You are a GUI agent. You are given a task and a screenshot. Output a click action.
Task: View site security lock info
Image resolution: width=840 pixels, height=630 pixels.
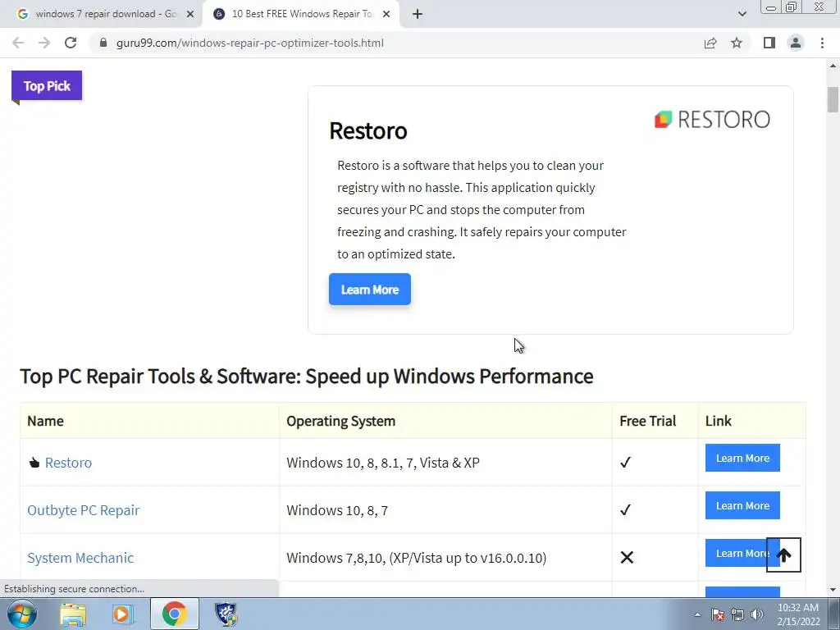point(103,43)
